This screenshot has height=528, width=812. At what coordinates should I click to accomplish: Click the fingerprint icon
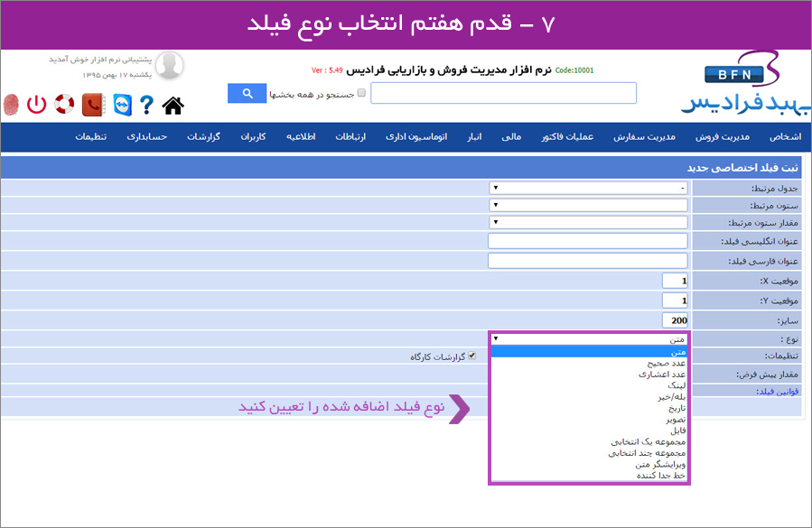coord(11,105)
